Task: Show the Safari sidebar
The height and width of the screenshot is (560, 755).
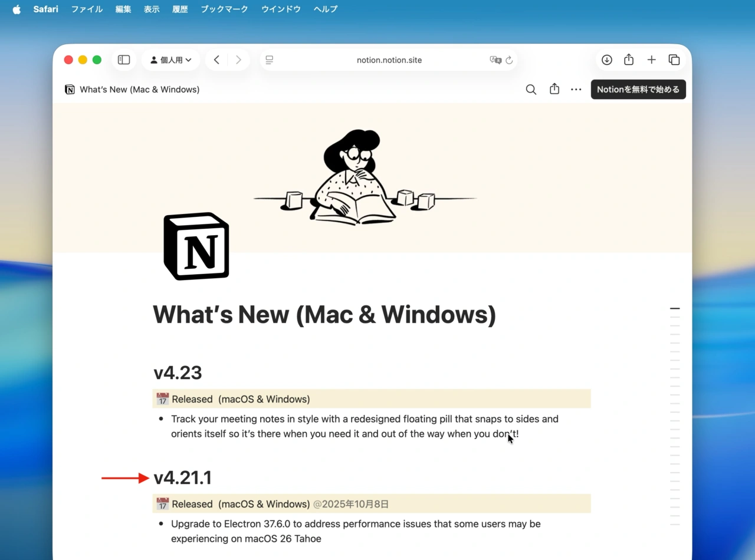Action: tap(124, 60)
